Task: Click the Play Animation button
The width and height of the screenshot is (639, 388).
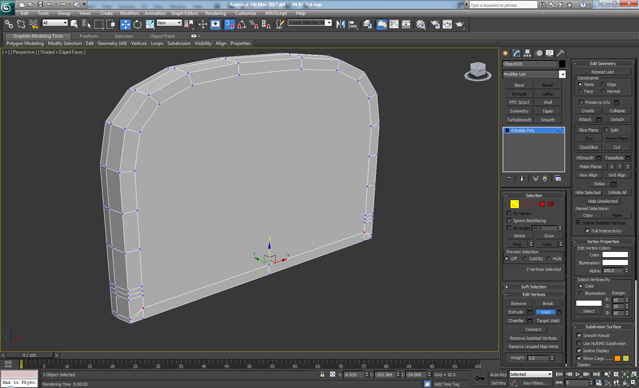Action: point(577,374)
